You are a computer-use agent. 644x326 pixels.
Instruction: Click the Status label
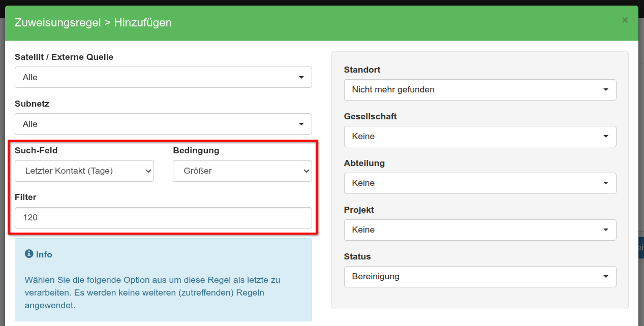357,256
